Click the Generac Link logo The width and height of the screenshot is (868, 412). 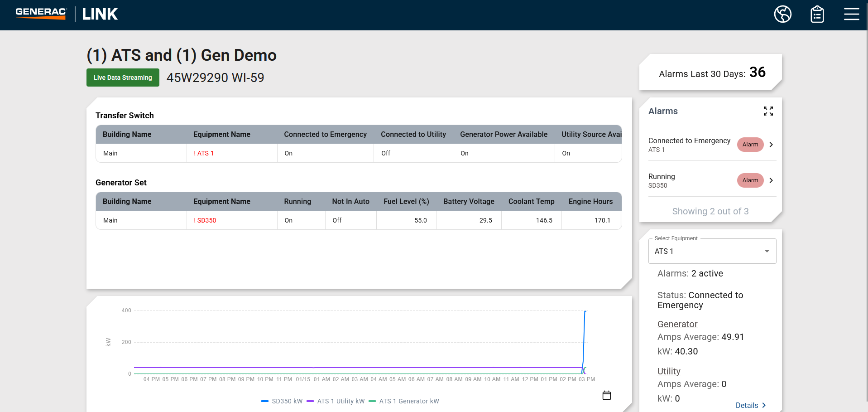tap(67, 14)
